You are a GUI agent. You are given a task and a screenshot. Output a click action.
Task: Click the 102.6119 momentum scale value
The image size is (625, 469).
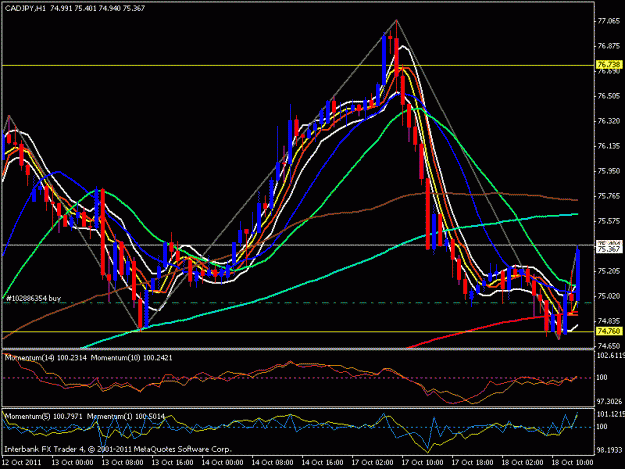tap(610, 355)
